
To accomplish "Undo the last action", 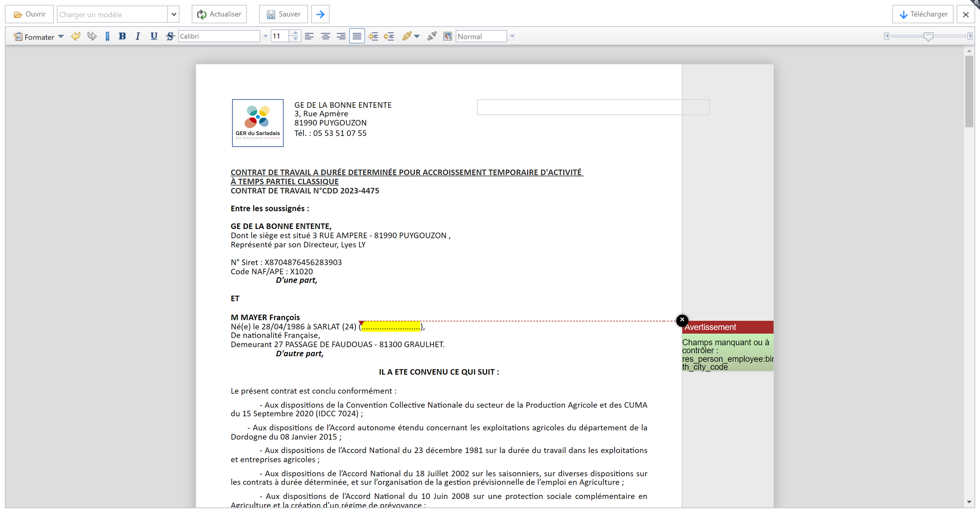I will coord(76,36).
